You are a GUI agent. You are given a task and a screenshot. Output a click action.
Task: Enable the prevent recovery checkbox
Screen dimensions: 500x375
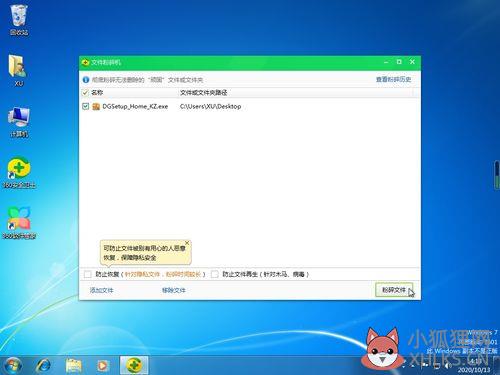[87, 274]
